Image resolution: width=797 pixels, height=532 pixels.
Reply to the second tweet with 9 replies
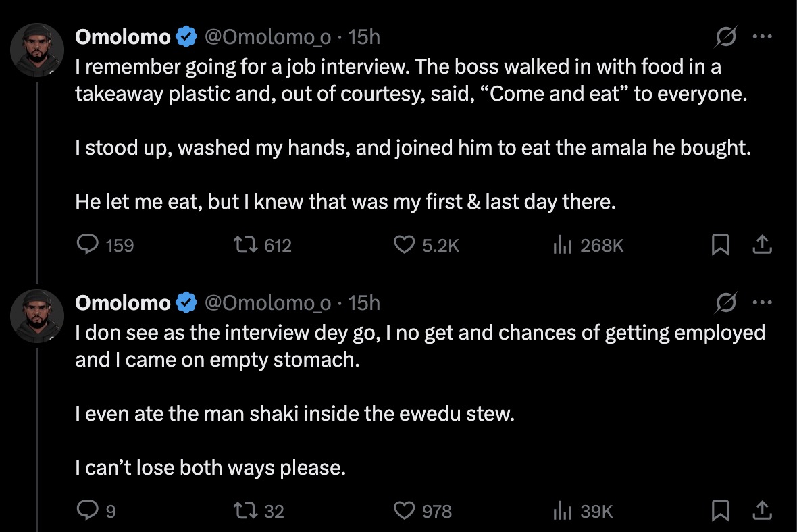(x=88, y=512)
